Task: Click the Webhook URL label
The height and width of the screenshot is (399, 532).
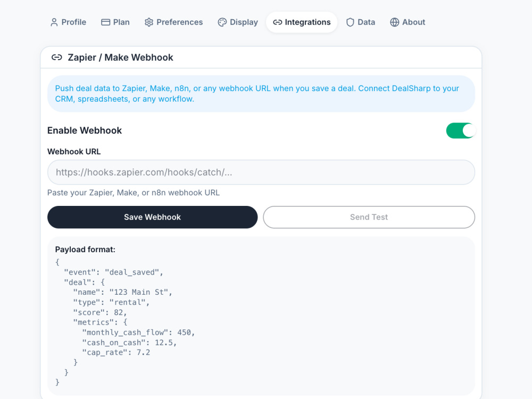Action: [x=74, y=152]
